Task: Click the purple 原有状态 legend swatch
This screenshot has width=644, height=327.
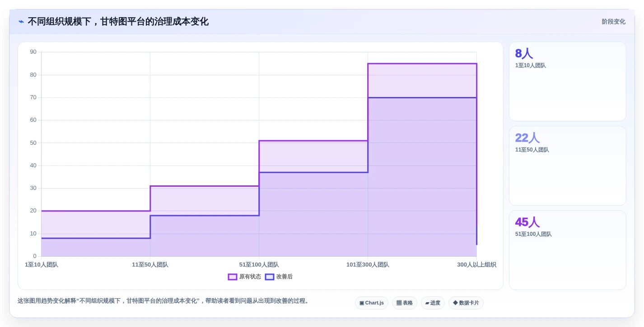Action: 233,277
